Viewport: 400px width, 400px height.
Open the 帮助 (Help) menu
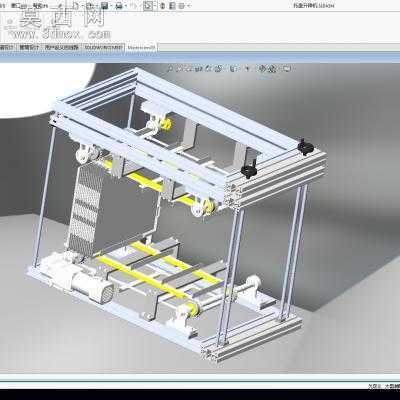point(39,6)
